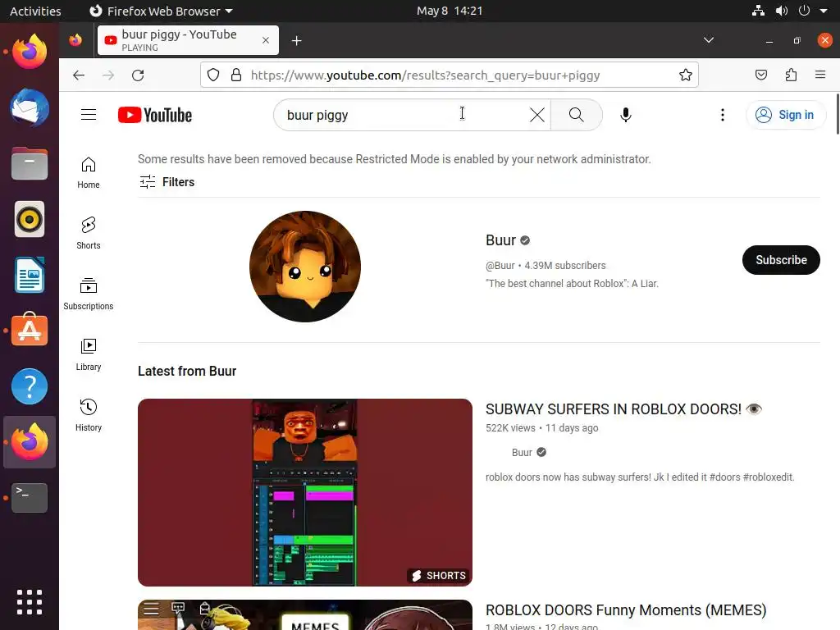This screenshot has width=840, height=630.
Task: View site security padlock info
Action: click(x=235, y=75)
